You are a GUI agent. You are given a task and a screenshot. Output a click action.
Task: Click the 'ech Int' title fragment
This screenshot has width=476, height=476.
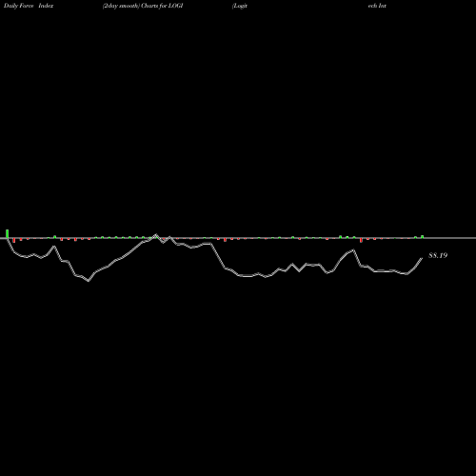point(377,6)
